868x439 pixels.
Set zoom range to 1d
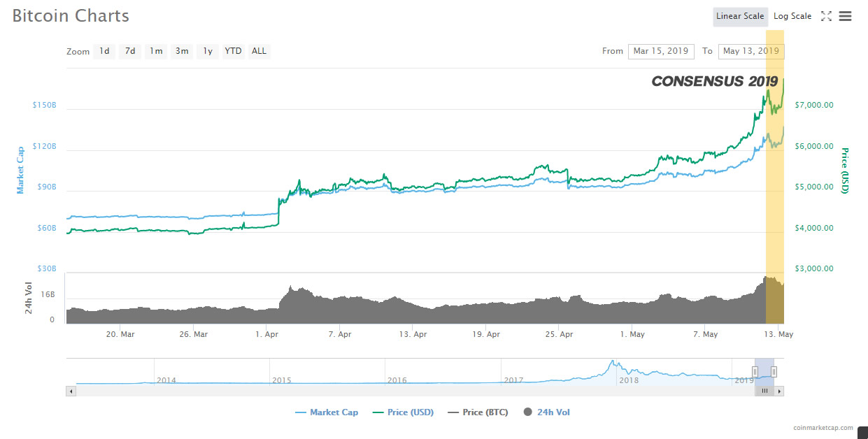click(x=104, y=51)
